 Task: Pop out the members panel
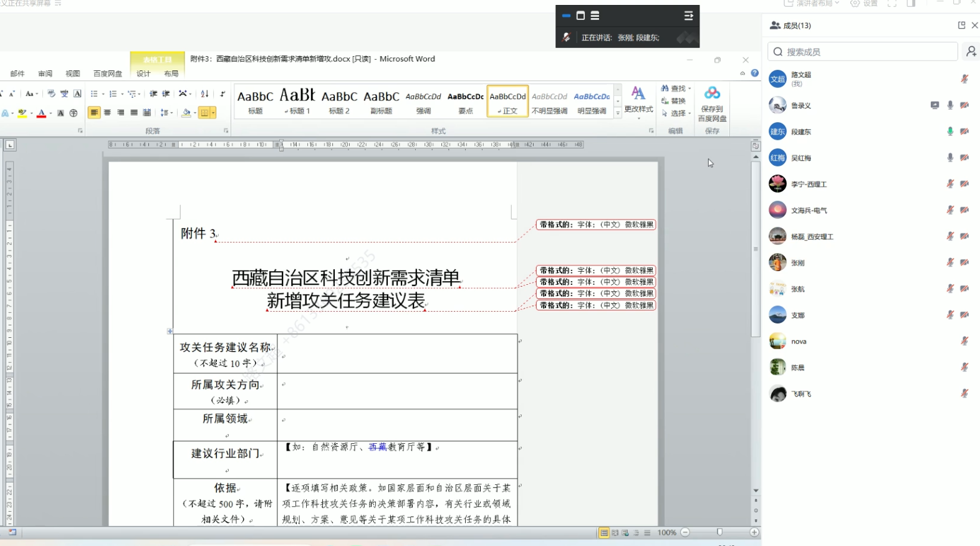[x=961, y=26]
